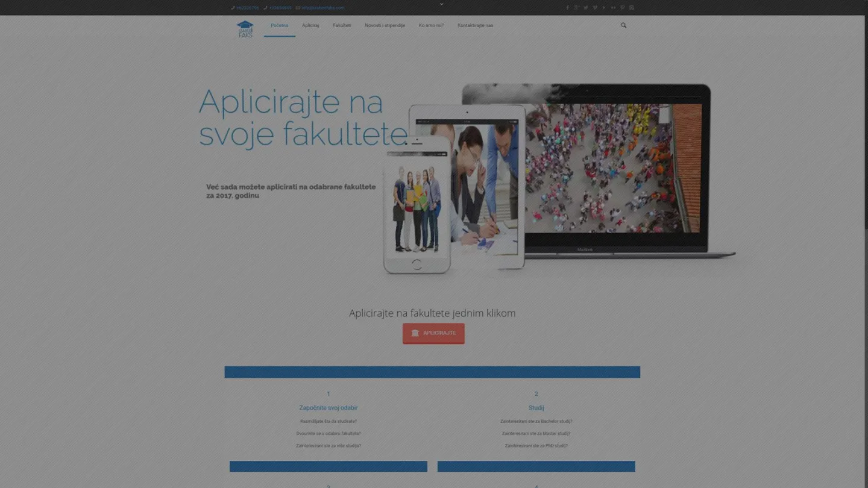The height and width of the screenshot is (488, 868).
Task: Click the search magnifier icon
Action: click(623, 25)
